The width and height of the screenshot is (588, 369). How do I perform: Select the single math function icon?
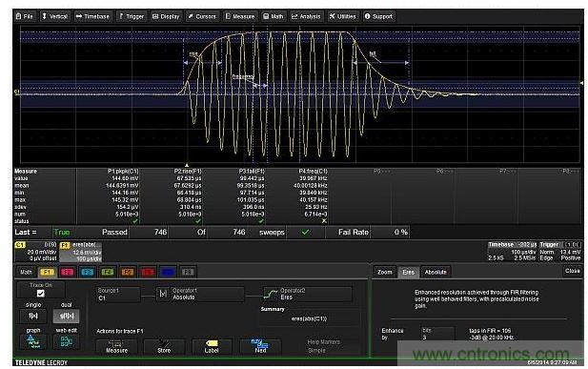click(x=33, y=316)
